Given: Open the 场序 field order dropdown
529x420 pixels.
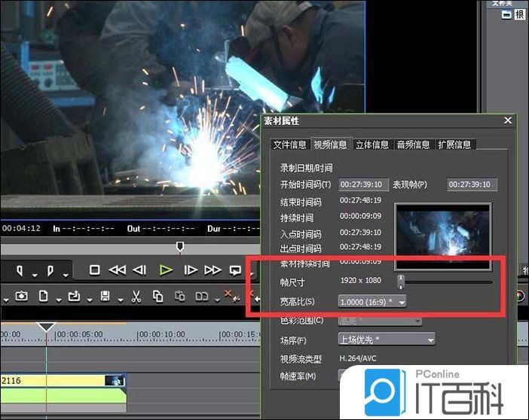Looking at the screenshot, I should [x=387, y=339].
